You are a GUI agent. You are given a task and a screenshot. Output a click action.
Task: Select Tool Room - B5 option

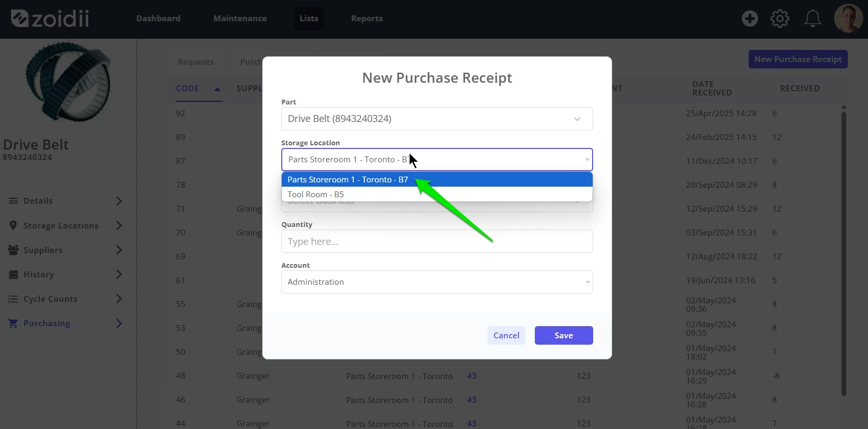pyautogui.click(x=437, y=194)
